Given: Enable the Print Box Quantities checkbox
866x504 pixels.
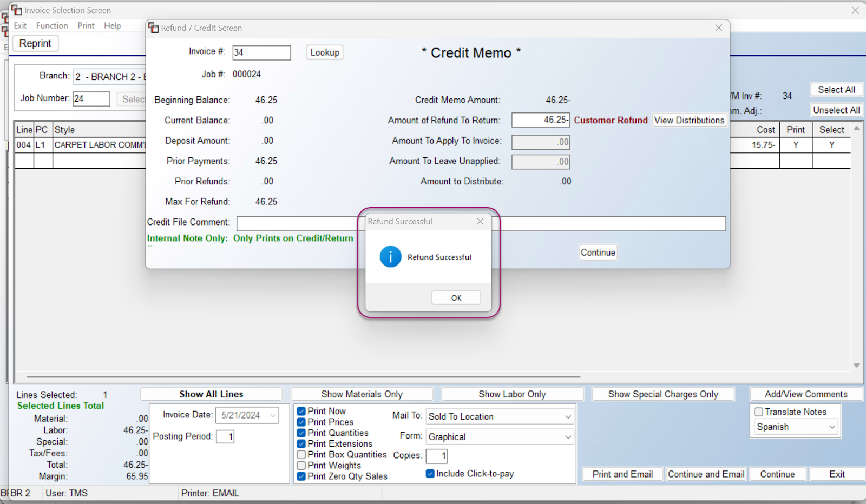Looking at the screenshot, I should [301, 454].
